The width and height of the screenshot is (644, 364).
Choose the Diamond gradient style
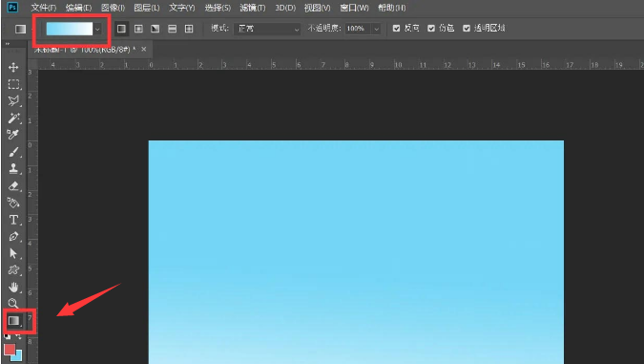tap(189, 29)
